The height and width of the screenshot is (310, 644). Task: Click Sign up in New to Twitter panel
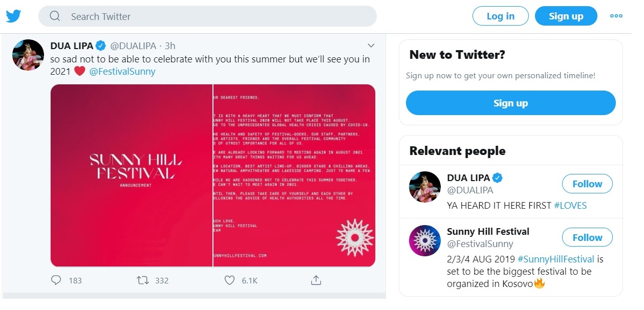pyautogui.click(x=510, y=103)
